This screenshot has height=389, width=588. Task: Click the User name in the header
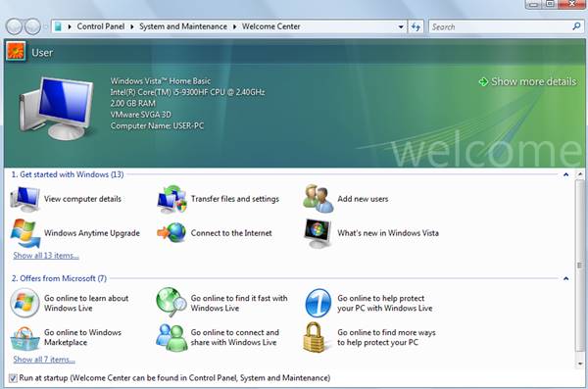(x=42, y=53)
